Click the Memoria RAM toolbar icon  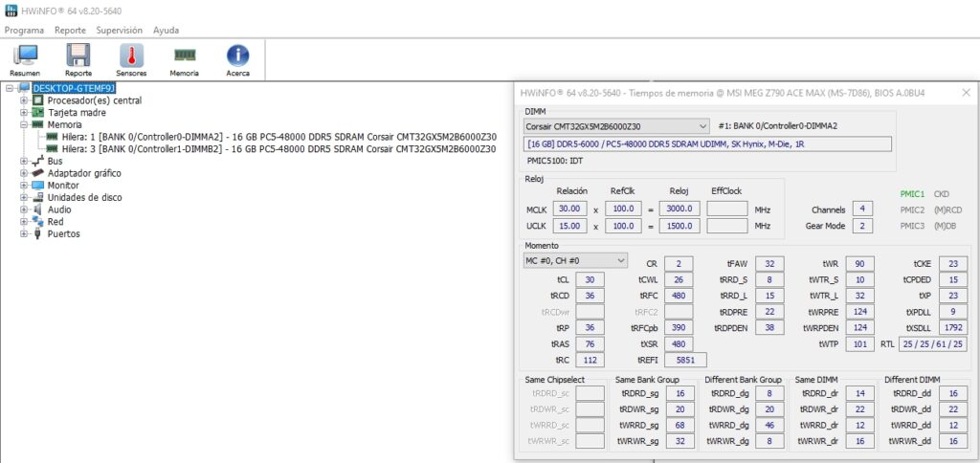pos(185,55)
